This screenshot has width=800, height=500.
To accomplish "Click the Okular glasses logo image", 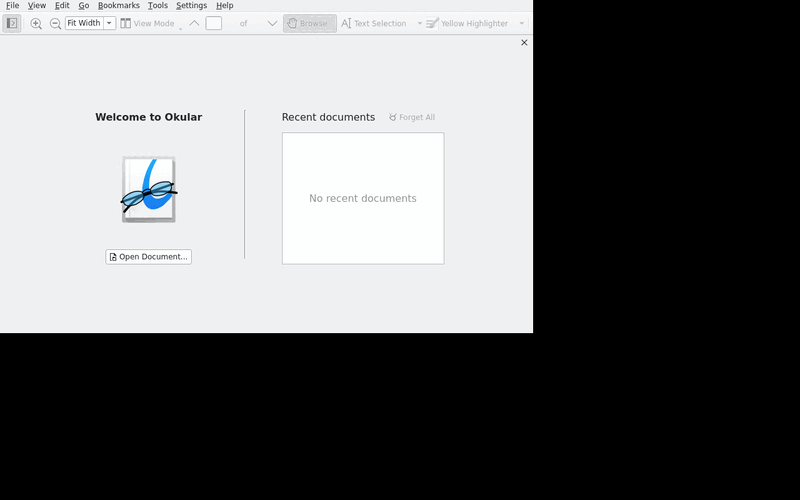I will (149, 190).
